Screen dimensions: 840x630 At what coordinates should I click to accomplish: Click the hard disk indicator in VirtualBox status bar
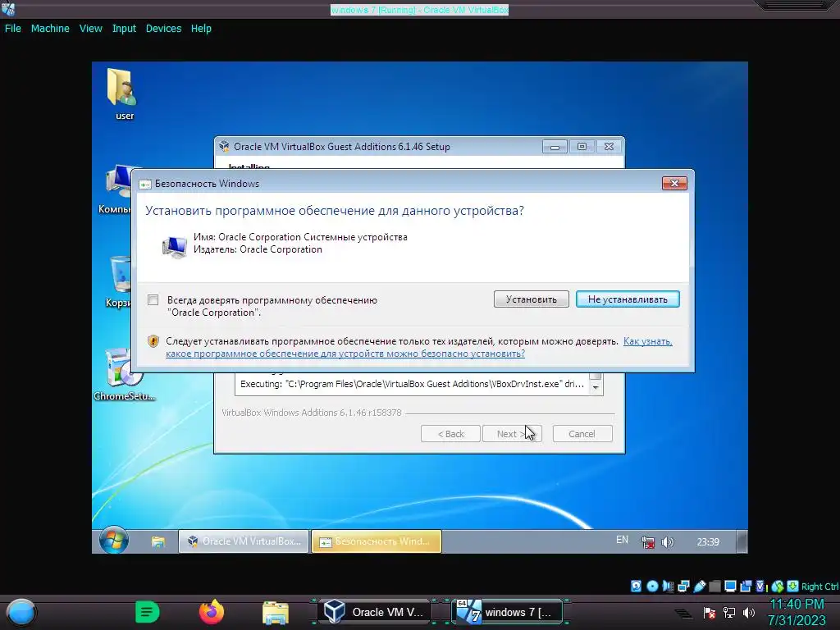636,586
